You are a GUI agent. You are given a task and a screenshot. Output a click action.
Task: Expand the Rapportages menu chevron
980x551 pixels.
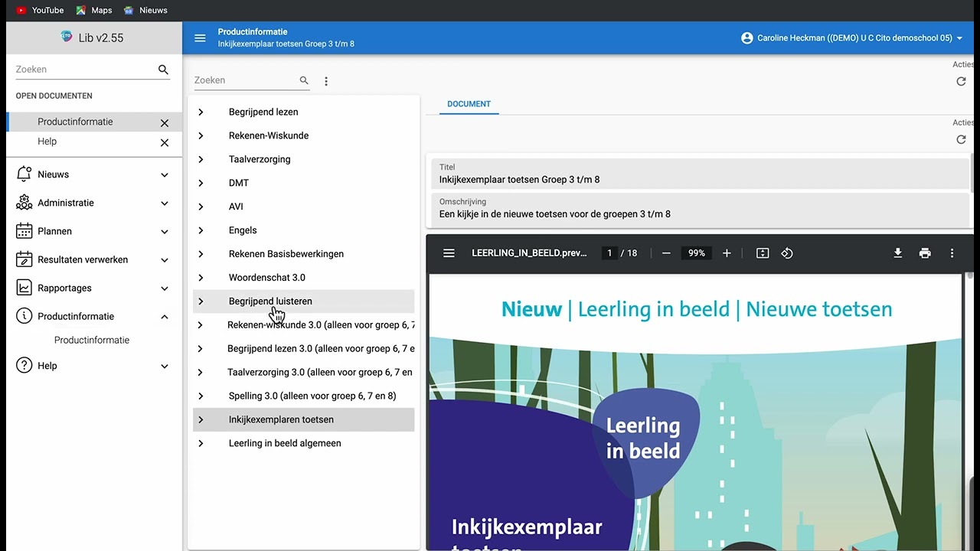(x=165, y=289)
